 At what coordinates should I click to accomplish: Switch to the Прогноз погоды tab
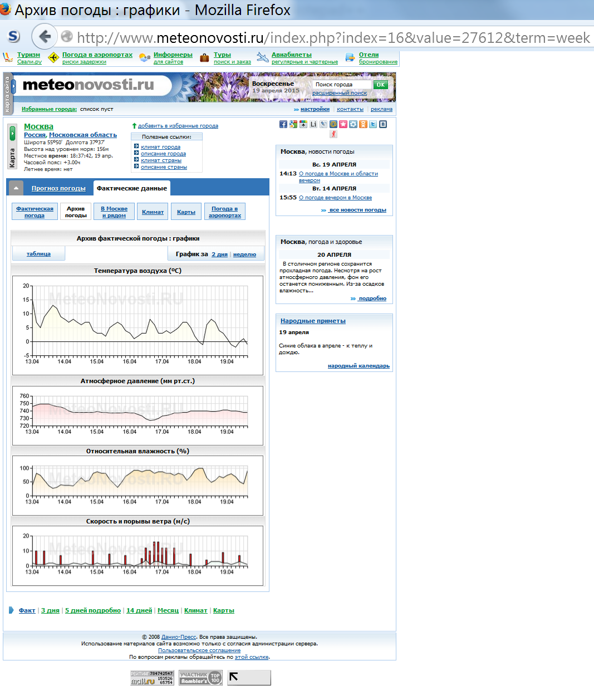tap(58, 188)
